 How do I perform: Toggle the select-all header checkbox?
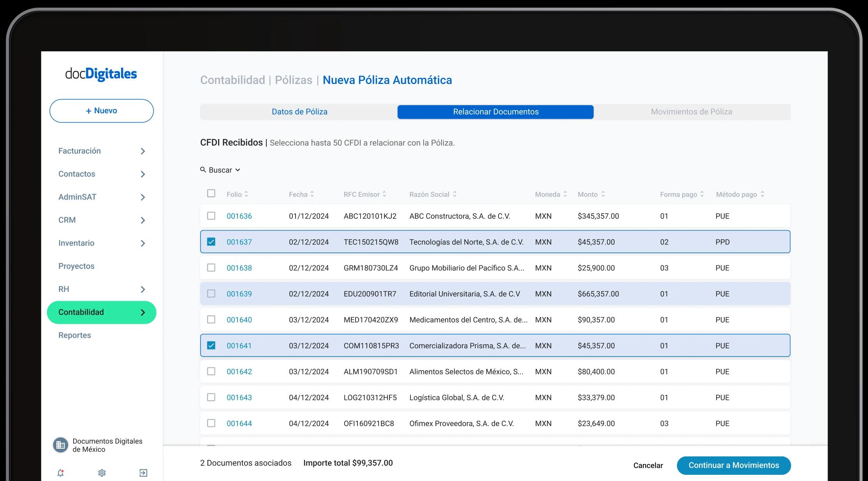pos(211,193)
